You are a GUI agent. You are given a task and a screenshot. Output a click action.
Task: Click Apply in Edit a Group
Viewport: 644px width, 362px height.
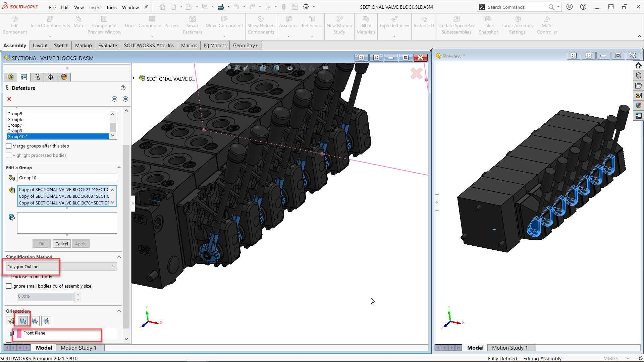80,244
